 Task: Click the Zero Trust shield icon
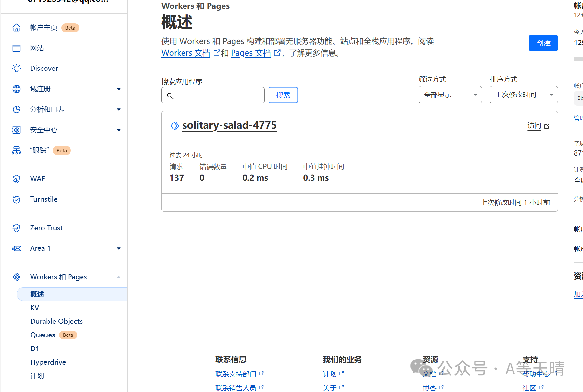tap(17, 228)
